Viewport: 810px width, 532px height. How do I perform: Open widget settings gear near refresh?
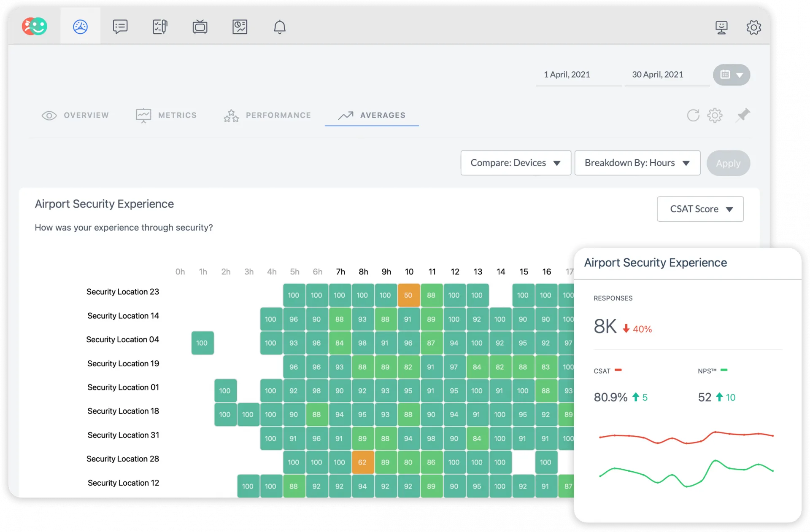pyautogui.click(x=715, y=115)
